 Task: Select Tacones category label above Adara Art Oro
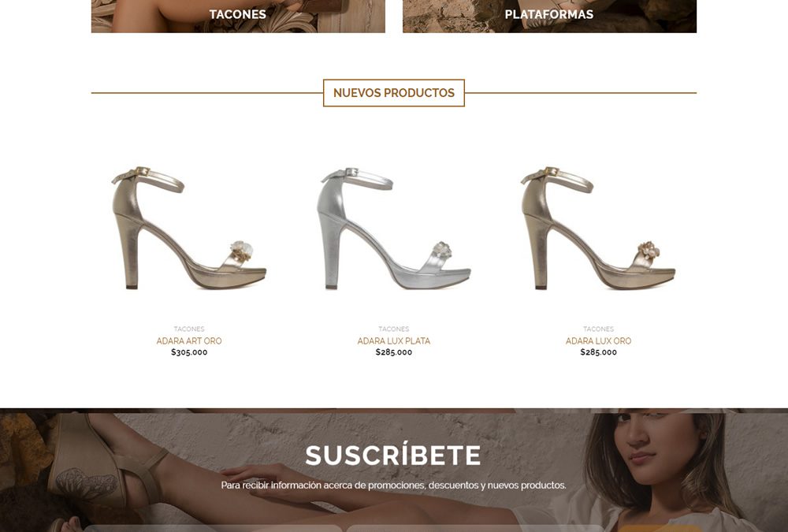(x=189, y=329)
